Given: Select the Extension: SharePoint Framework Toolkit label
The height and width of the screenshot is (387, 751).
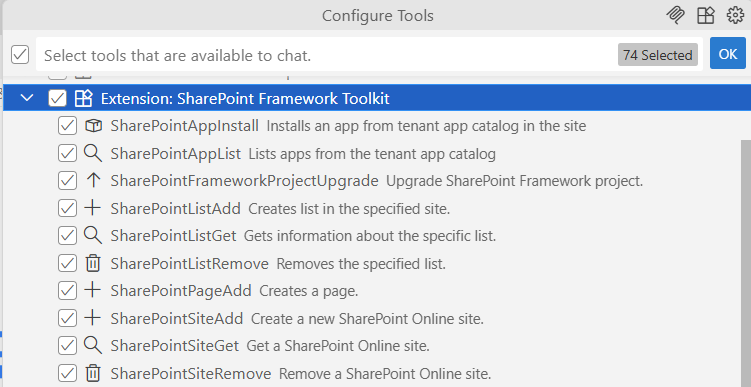Looking at the screenshot, I should point(245,99).
